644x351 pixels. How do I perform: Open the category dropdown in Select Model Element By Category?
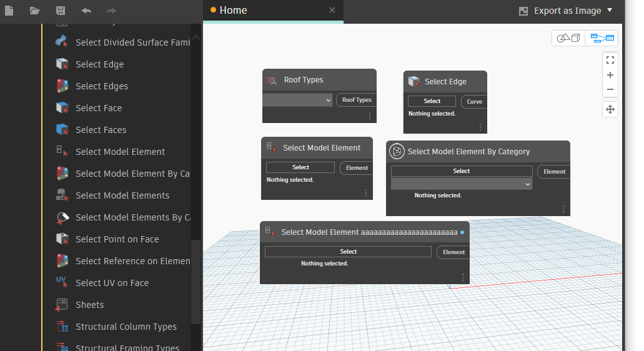(x=462, y=184)
